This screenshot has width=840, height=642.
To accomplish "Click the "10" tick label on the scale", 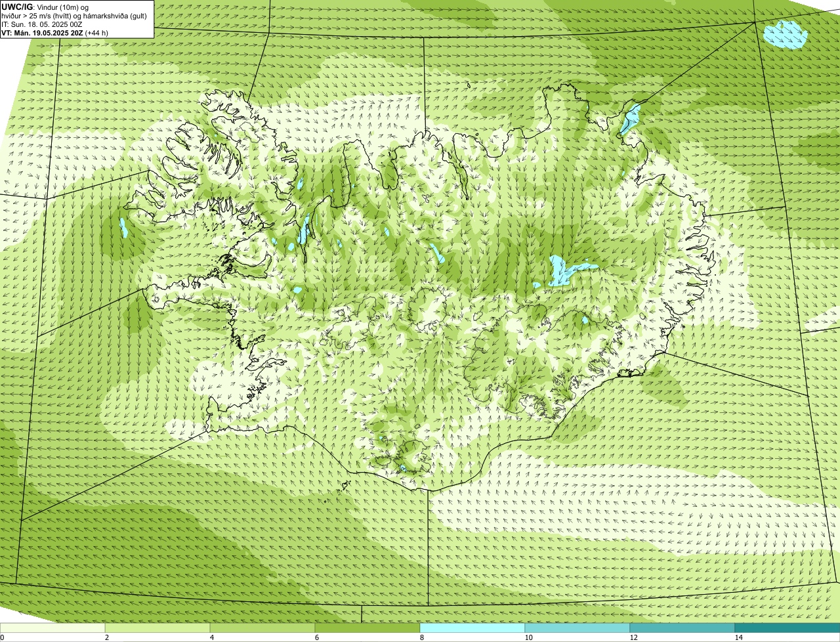I will coord(528,637).
